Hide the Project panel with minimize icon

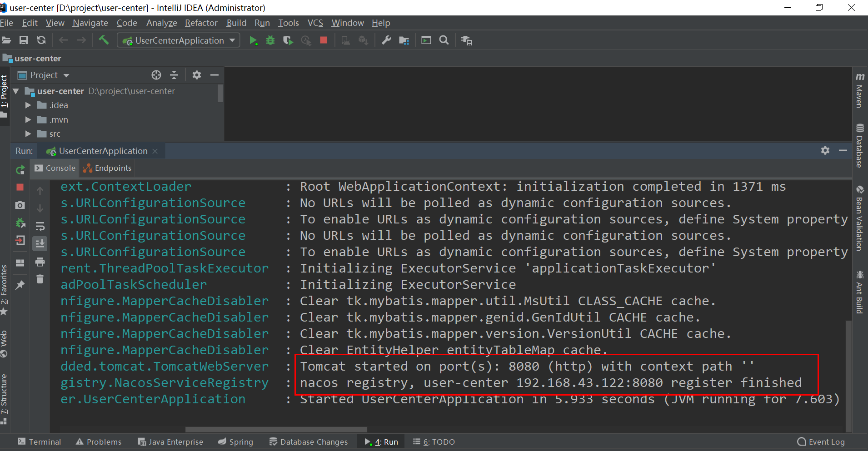coord(215,75)
